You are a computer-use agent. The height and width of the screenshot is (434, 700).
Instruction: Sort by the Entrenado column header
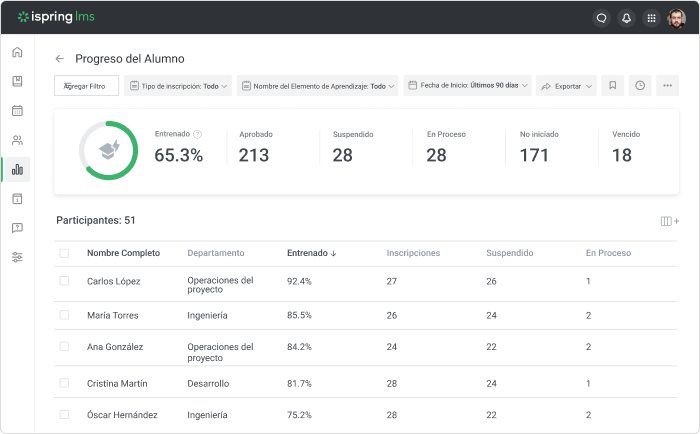point(311,253)
